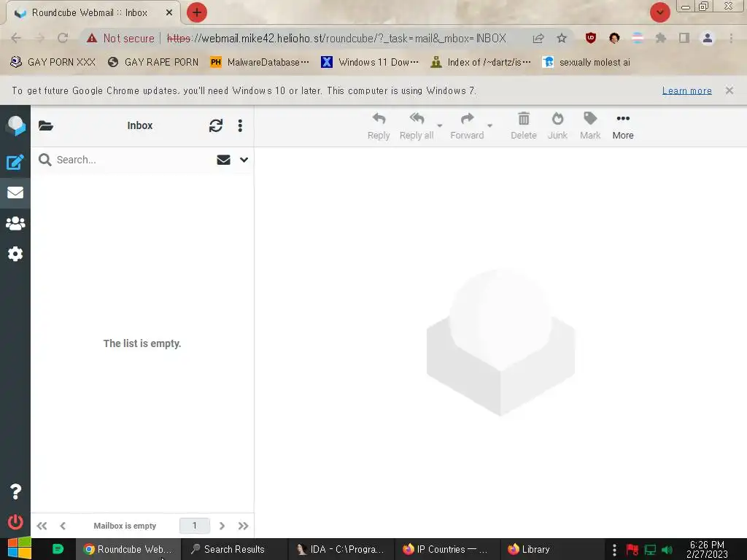Open the Contacts icon in sidebar
This screenshot has width=747, height=560.
click(x=15, y=223)
